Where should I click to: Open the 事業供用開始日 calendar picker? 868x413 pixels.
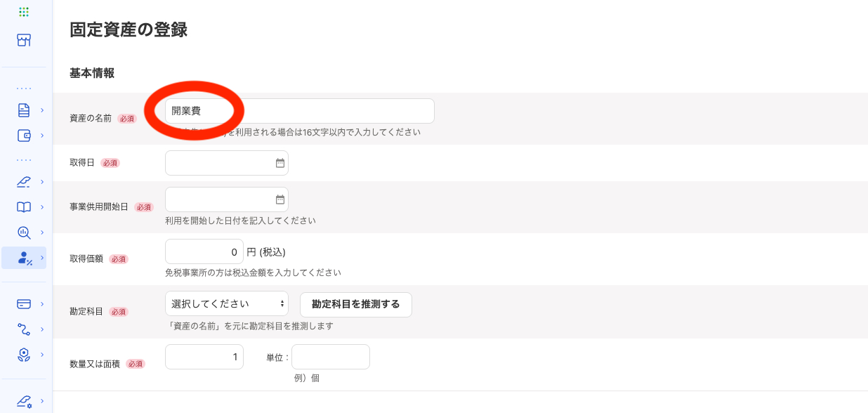coord(280,199)
